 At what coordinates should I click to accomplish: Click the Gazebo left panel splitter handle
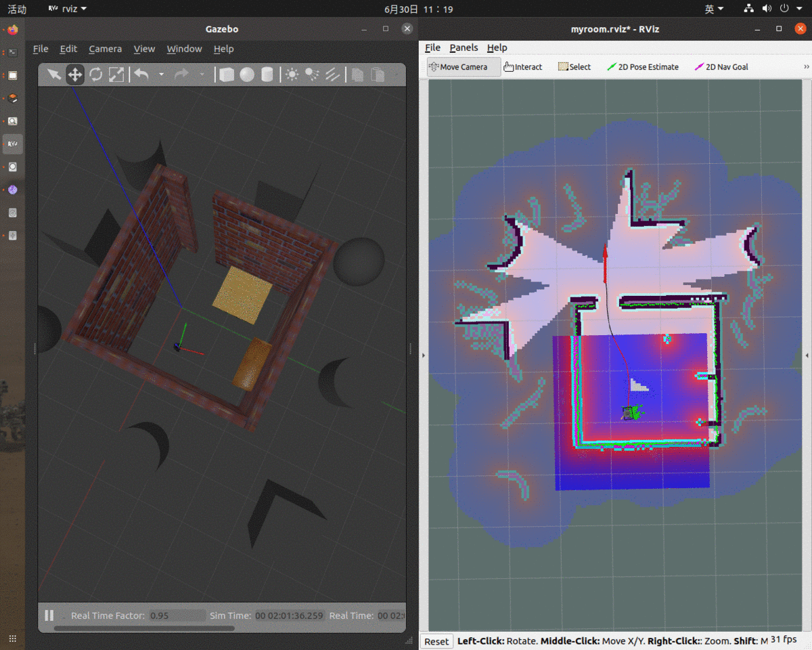(x=35, y=348)
